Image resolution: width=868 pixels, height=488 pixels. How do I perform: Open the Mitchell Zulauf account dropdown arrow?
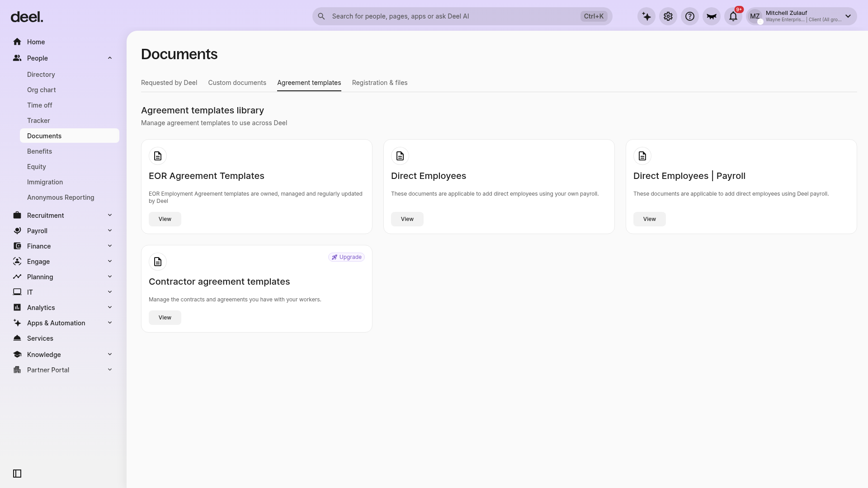pyautogui.click(x=848, y=16)
